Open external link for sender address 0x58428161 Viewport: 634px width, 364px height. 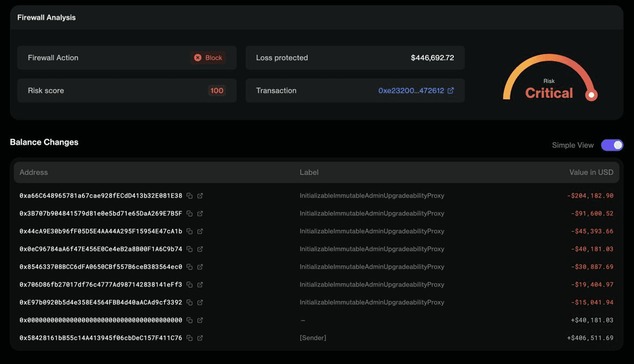pyautogui.click(x=200, y=338)
